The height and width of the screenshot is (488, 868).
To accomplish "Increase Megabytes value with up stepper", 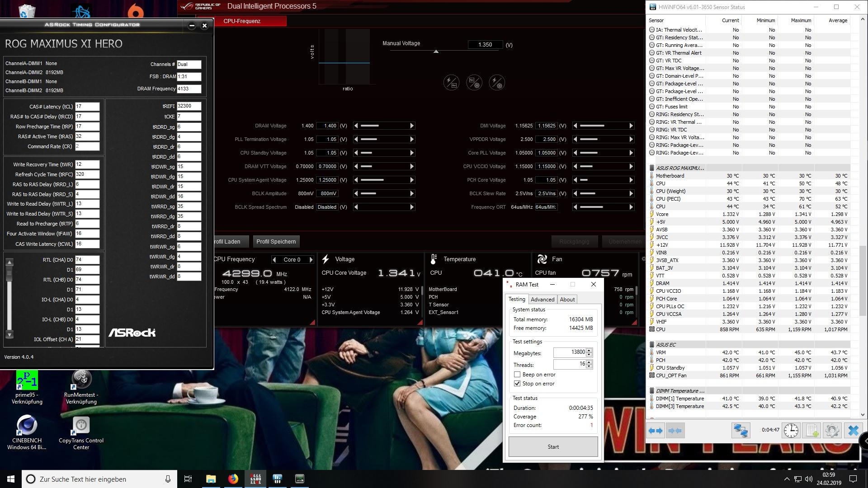I will 589,351.
